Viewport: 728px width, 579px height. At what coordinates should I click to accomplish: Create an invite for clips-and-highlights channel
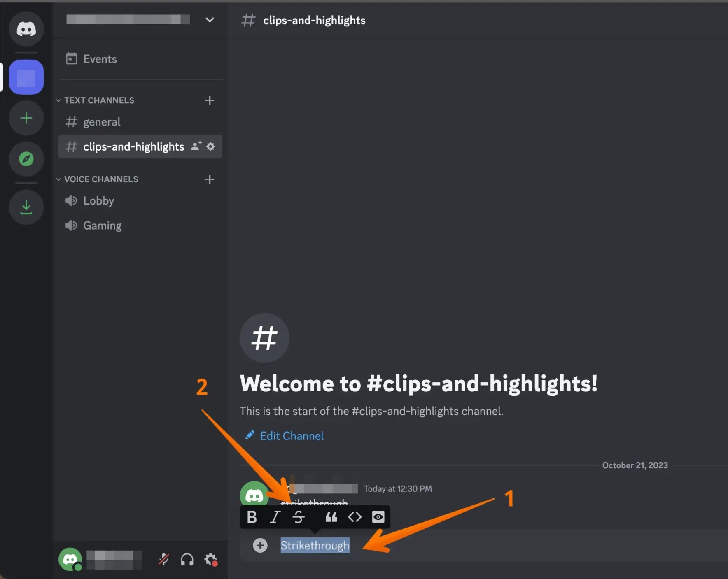(x=196, y=146)
